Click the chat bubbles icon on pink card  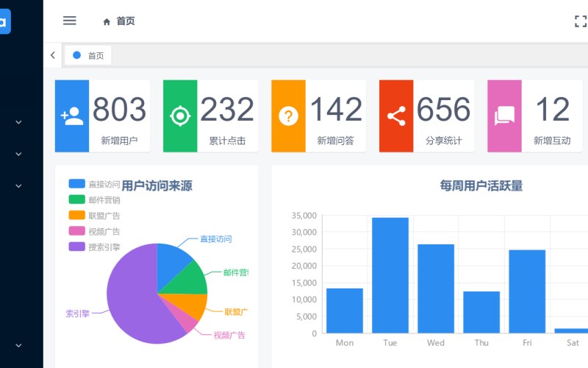tap(504, 116)
